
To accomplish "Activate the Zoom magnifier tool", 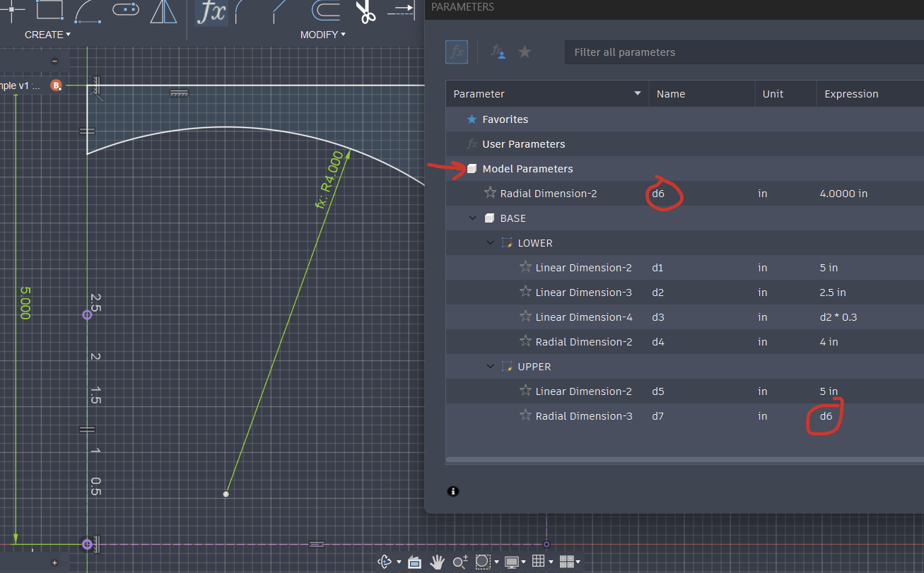I will click(x=460, y=562).
